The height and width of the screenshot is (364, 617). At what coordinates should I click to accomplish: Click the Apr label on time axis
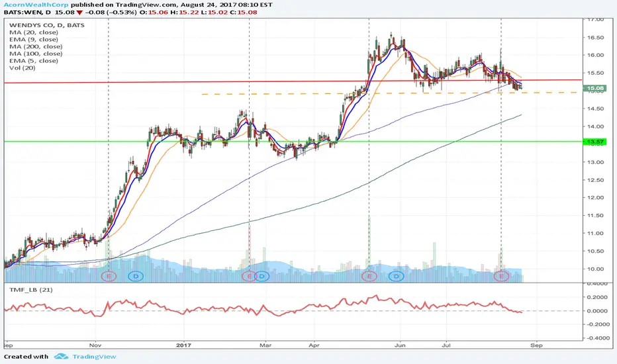(x=314, y=345)
